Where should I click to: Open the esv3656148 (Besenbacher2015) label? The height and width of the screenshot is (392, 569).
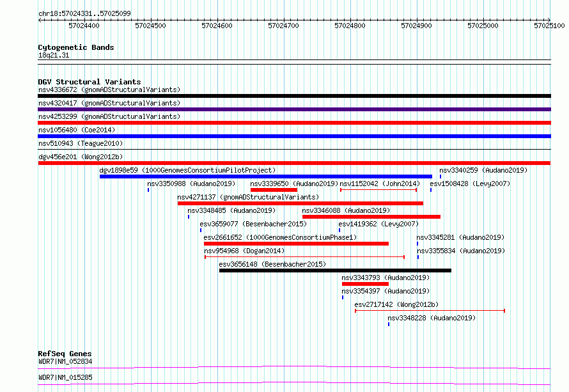tap(272, 264)
